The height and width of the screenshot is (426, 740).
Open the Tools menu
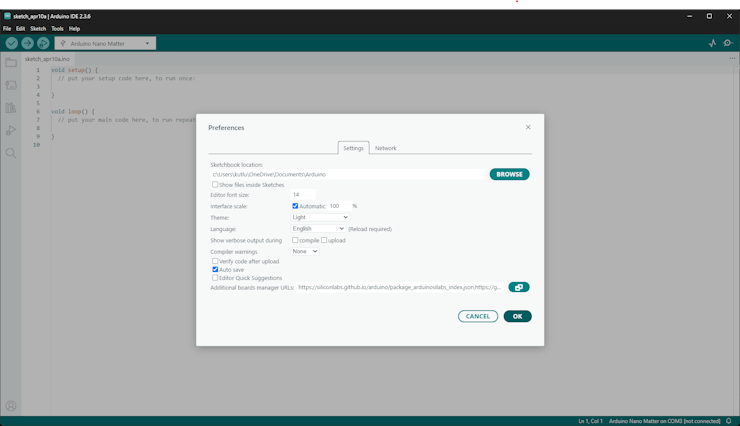tap(57, 29)
